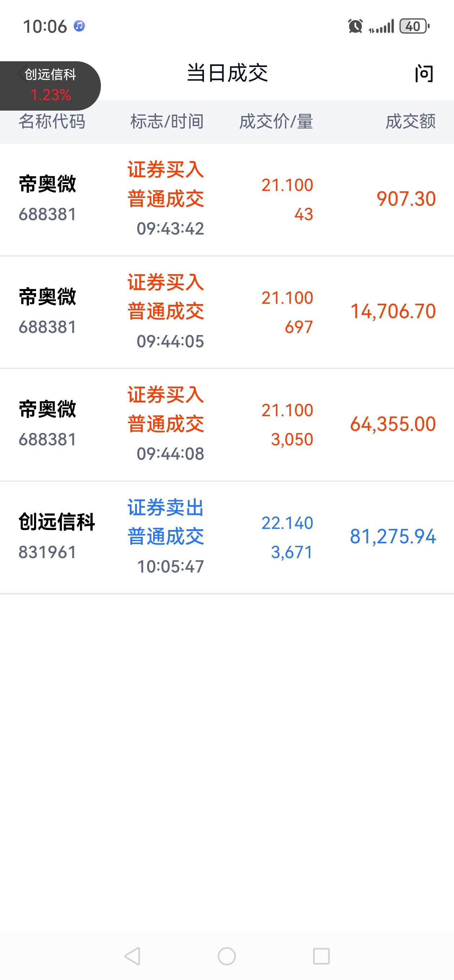Tap the 81,275.94 transaction amount
The image size is (454, 980).
[393, 537]
